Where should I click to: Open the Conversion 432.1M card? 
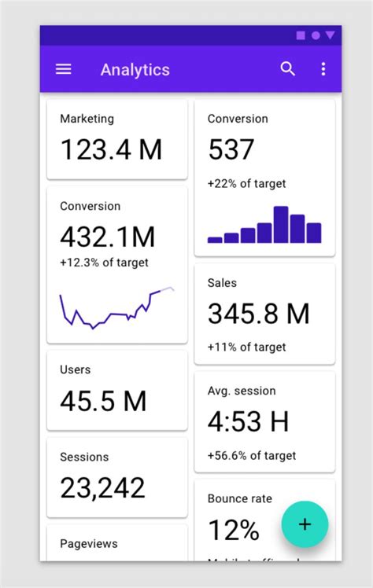[x=117, y=265]
